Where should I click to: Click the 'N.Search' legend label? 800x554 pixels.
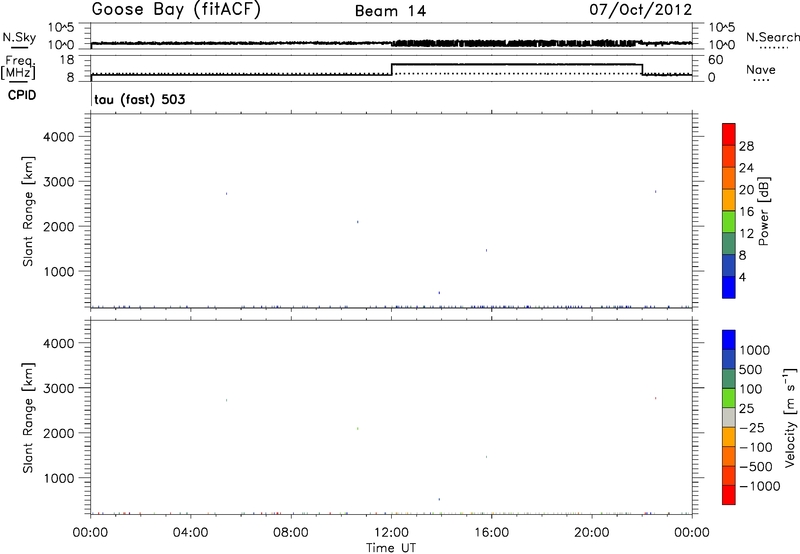772,37
